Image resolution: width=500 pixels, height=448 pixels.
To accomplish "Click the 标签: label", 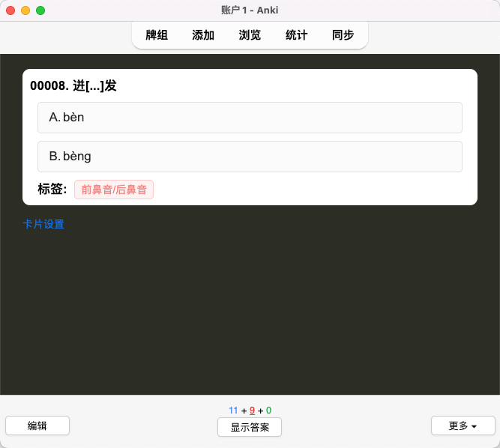I will point(52,189).
